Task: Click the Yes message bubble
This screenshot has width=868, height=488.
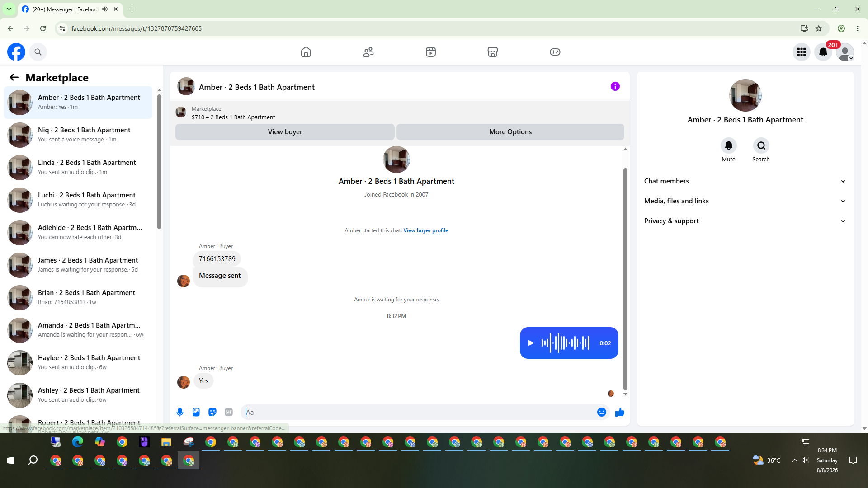Action: [203, 381]
